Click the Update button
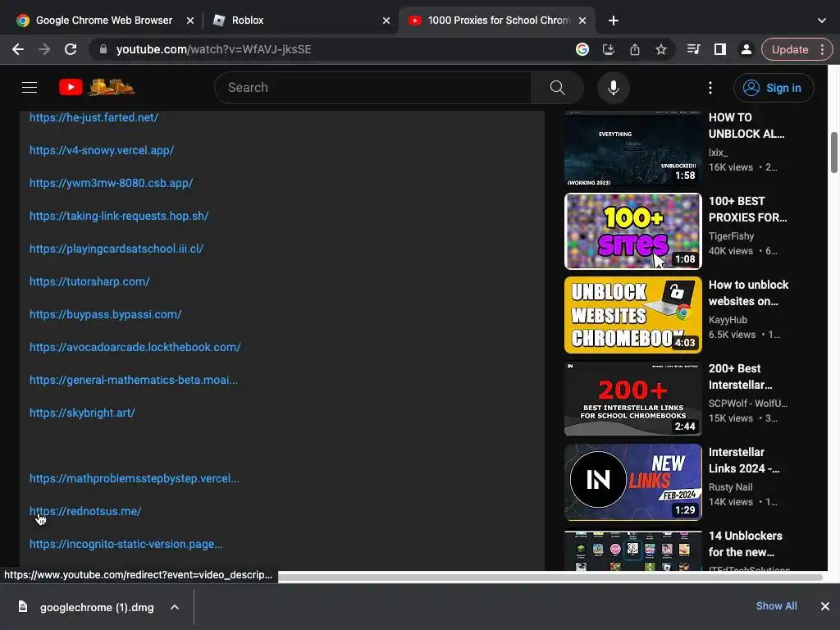The image size is (840, 630). [x=790, y=49]
